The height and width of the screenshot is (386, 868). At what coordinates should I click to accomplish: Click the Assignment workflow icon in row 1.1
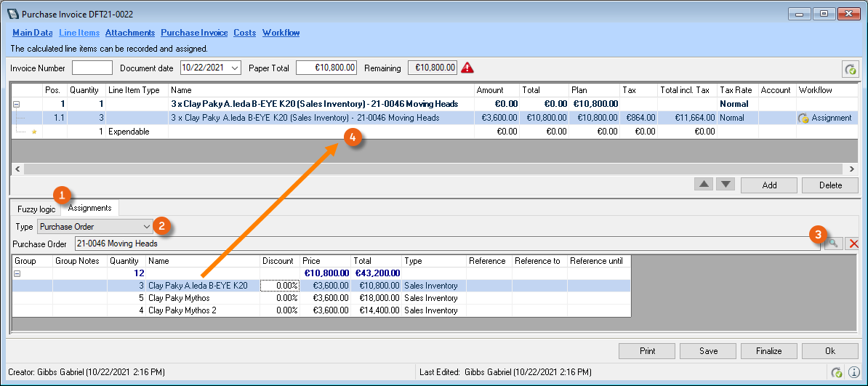click(803, 118)
